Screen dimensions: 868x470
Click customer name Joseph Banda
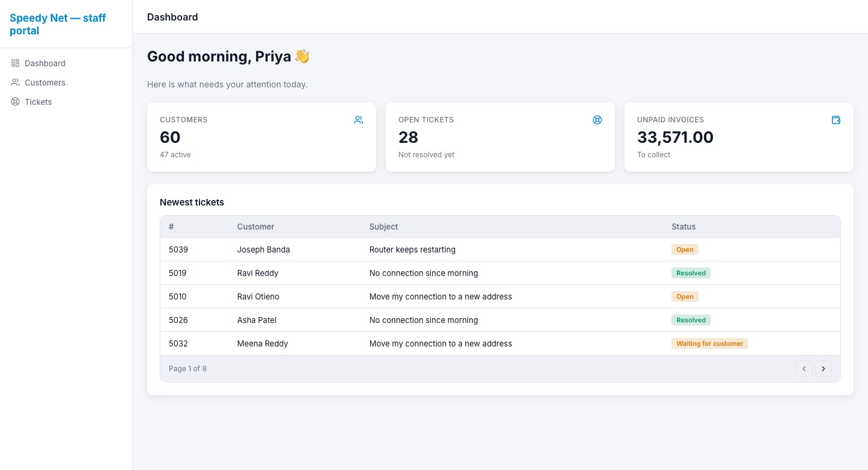(x=263, y=249)
